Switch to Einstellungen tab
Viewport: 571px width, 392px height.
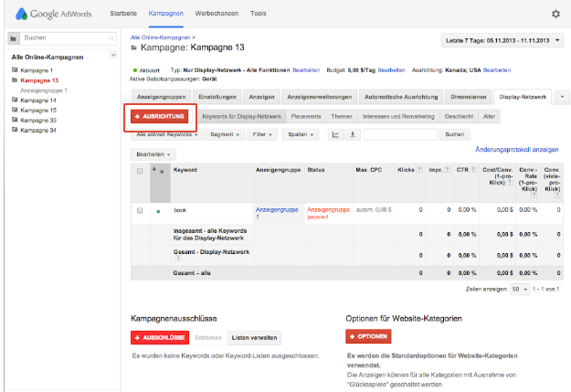[x=217, y=97]
